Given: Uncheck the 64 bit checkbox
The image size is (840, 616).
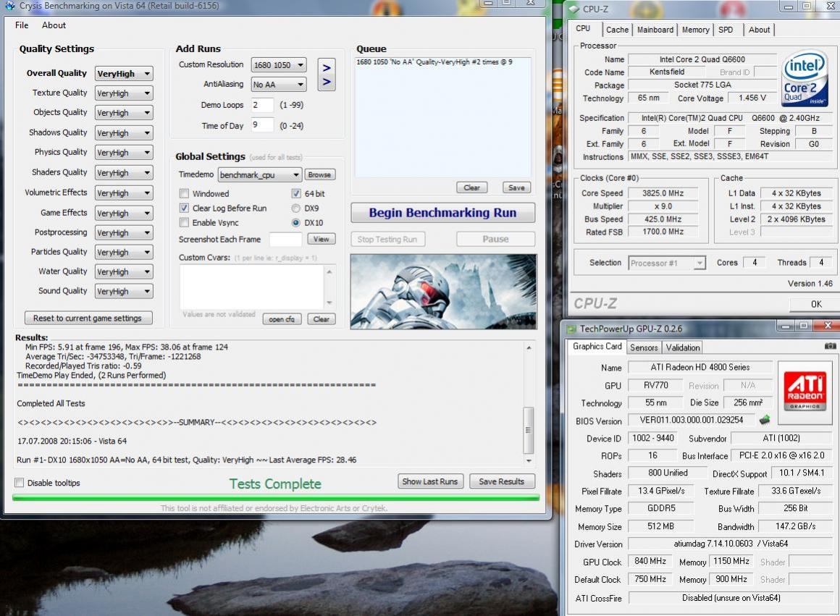Looking at the screenshot, I should click(295, 193).
